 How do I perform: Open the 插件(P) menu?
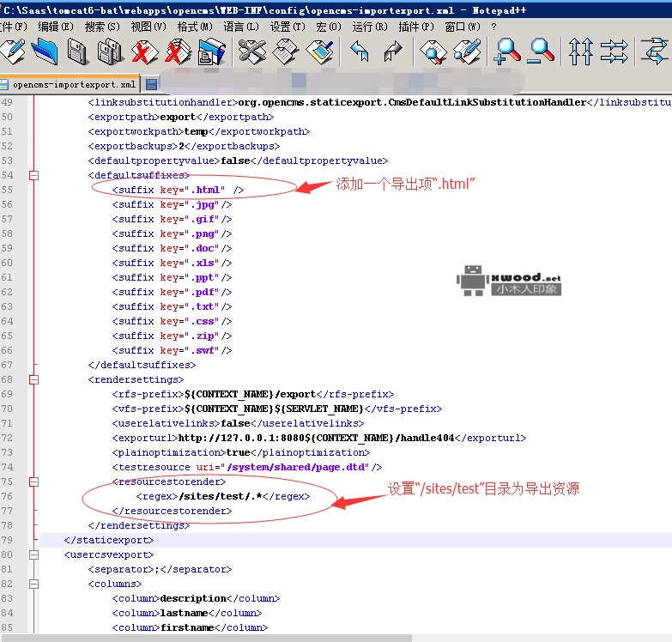(415, 27)
